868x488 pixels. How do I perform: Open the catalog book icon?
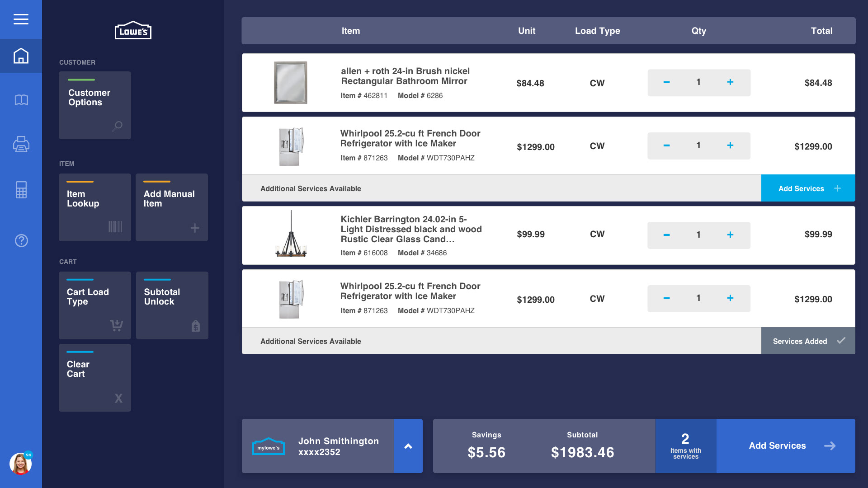coord(21,100)
